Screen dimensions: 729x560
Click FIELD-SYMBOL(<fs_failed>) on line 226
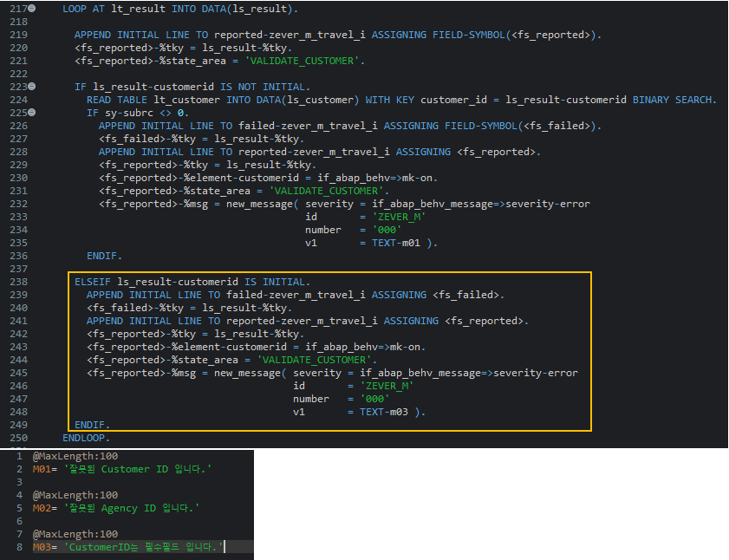pyautogui.click(x=521, y=126)
